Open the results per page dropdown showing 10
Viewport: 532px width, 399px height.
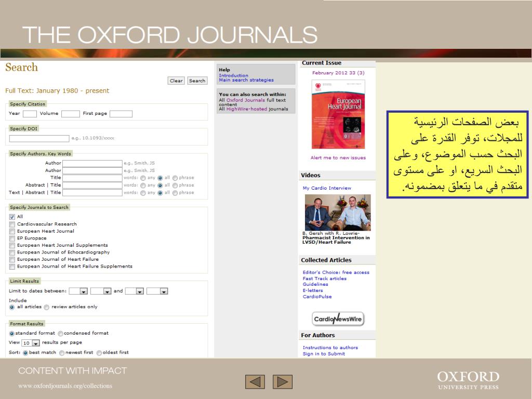31,343
